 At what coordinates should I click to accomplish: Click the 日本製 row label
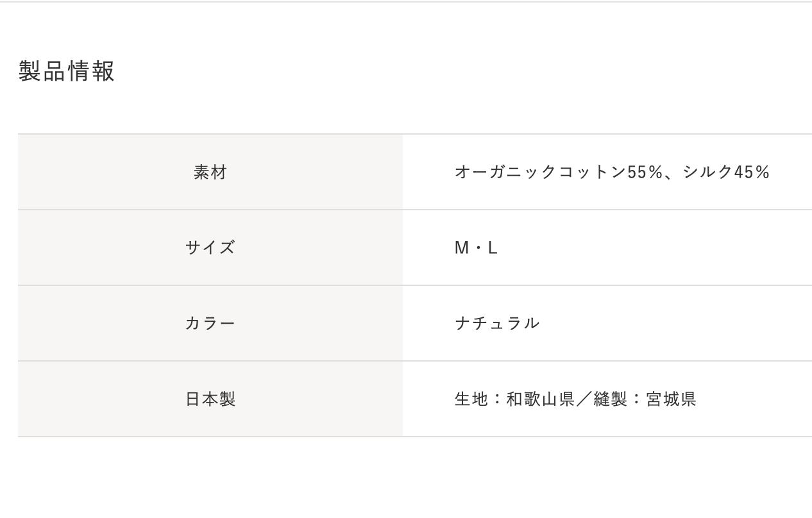(x=210, y=399)
